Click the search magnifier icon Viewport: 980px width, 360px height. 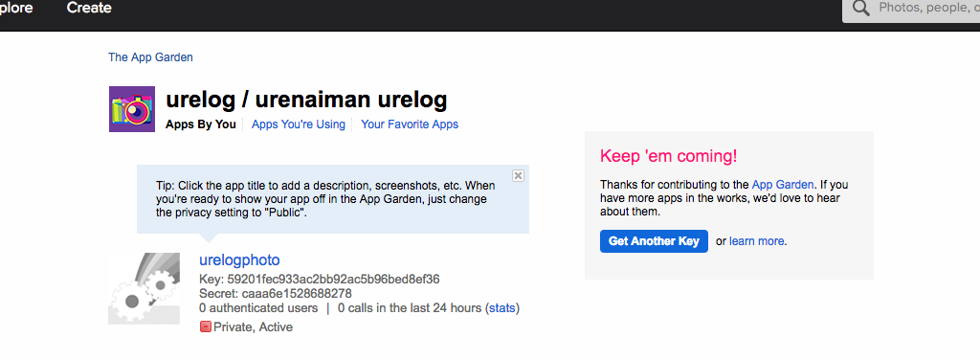click(861, 9)
